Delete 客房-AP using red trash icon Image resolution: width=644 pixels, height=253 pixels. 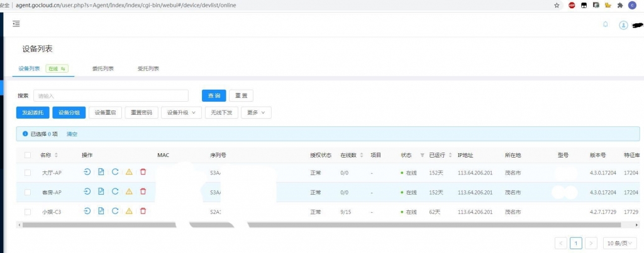(x=143, y=191)
